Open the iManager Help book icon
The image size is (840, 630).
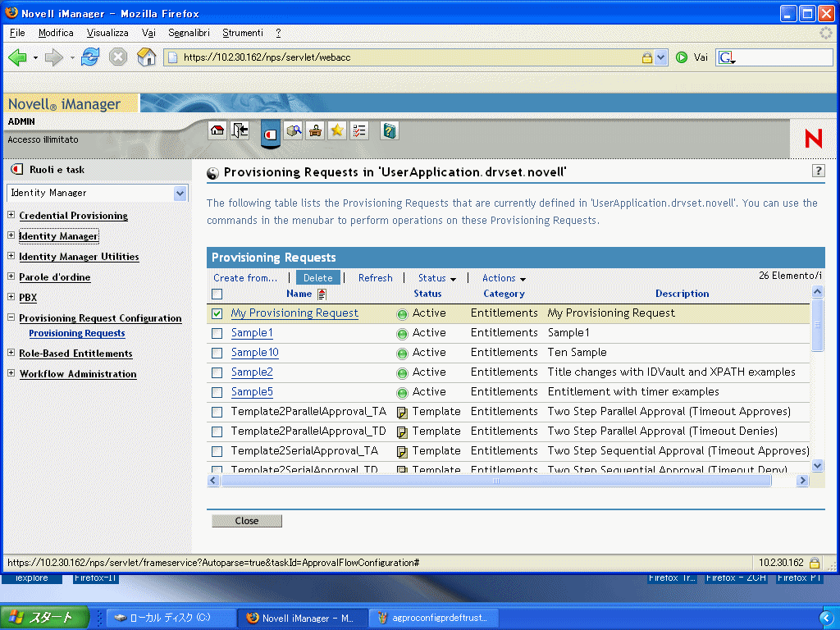pos(390,131)
